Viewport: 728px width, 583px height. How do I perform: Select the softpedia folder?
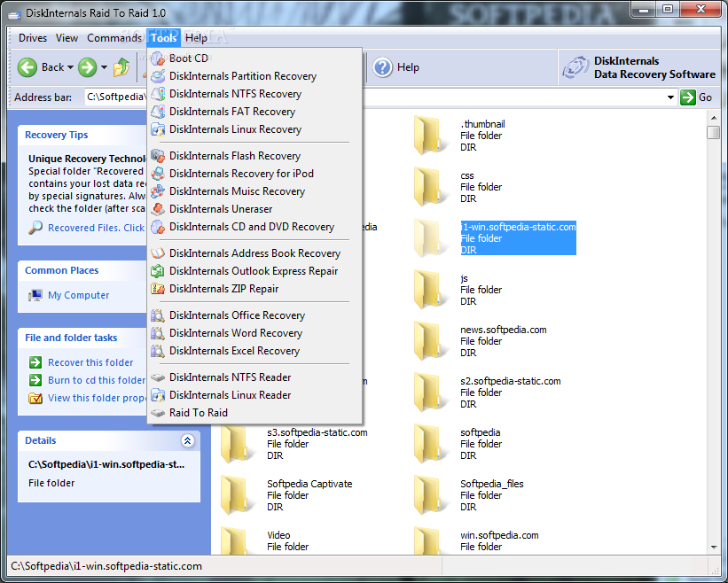point(458,444)
